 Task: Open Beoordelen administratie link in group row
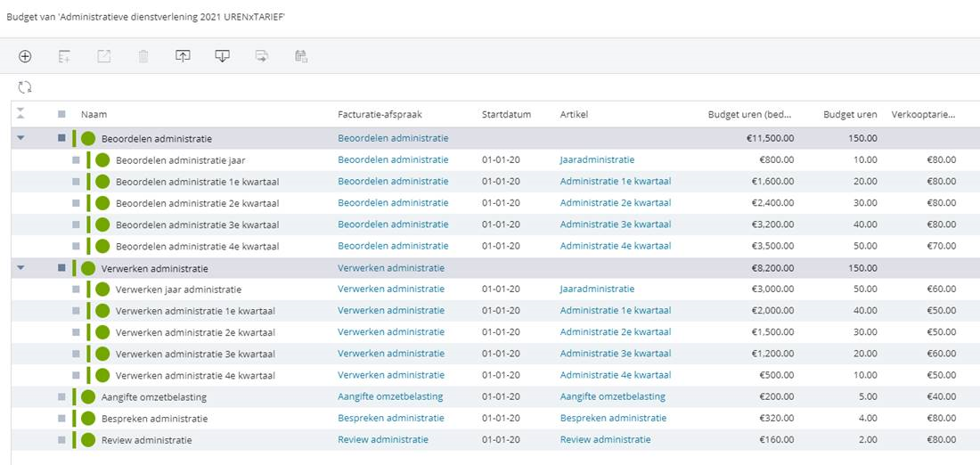point(393,138)
